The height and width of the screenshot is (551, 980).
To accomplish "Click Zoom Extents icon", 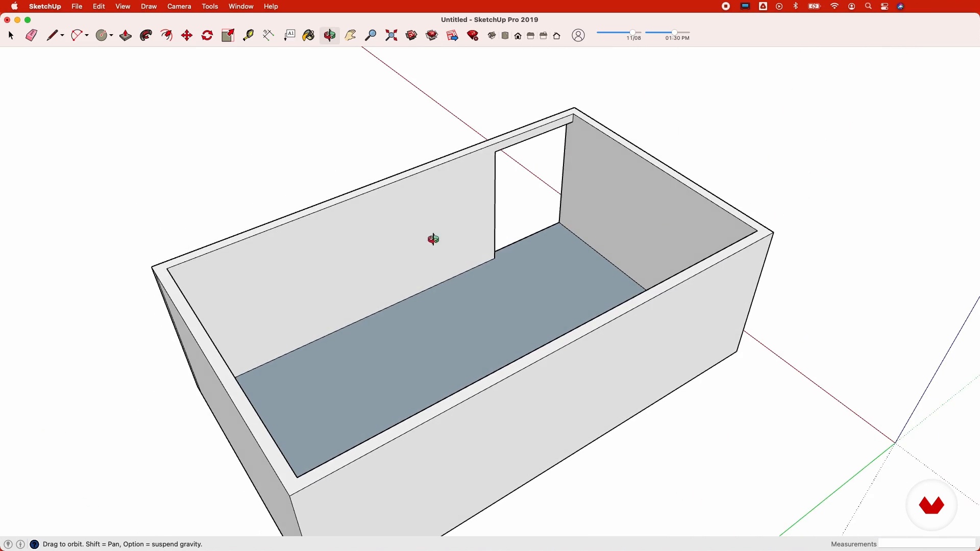I will [x=391, y=35].
